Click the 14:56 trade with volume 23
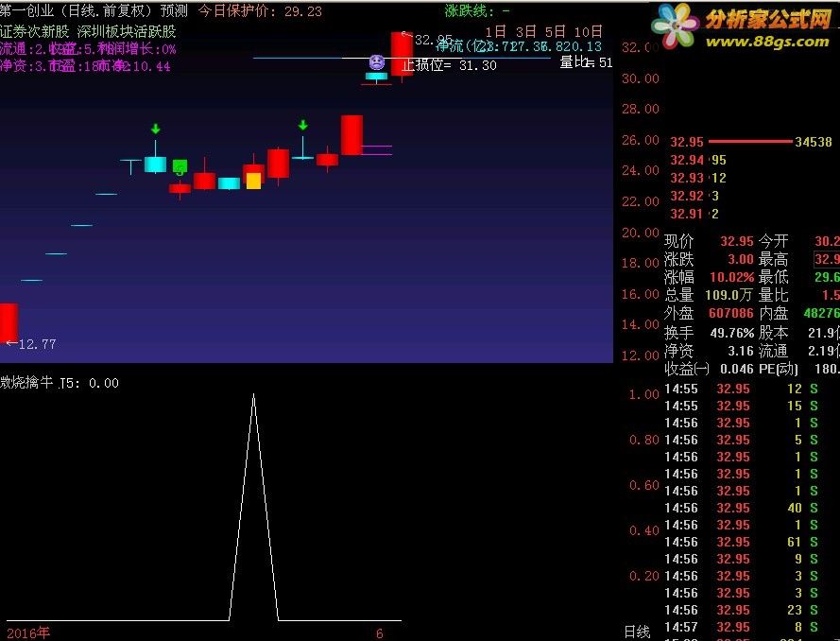This screenshot has width=840, height=641. (x=742, y=611)
